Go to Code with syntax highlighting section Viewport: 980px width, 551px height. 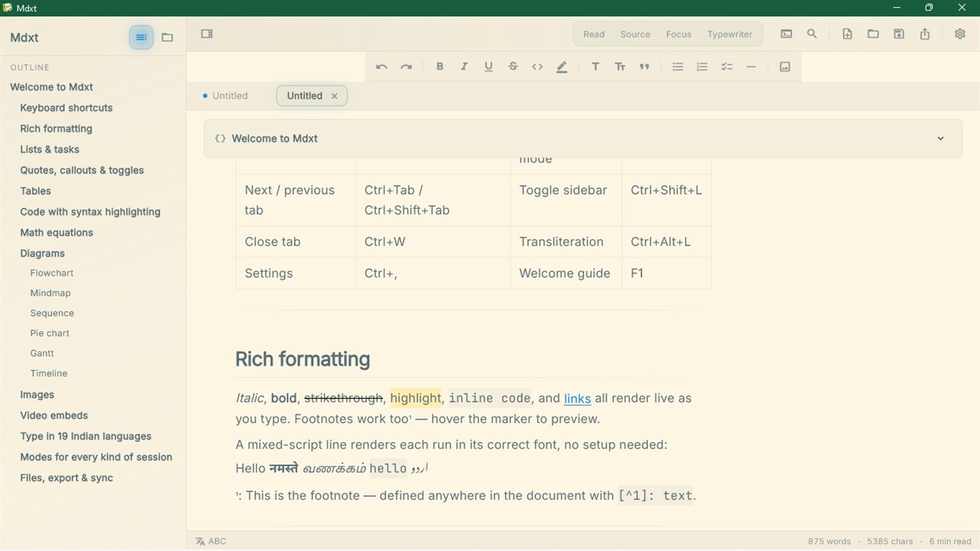coord(90,211)
